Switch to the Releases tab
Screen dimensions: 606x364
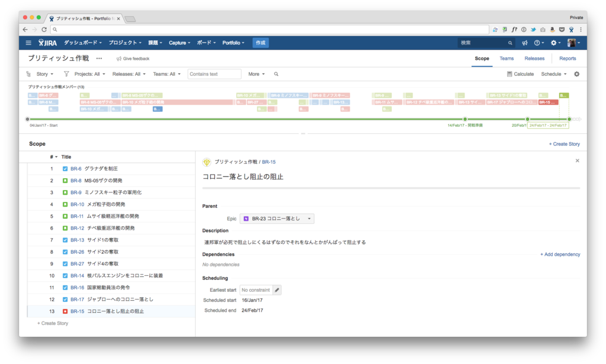[534, 59]
